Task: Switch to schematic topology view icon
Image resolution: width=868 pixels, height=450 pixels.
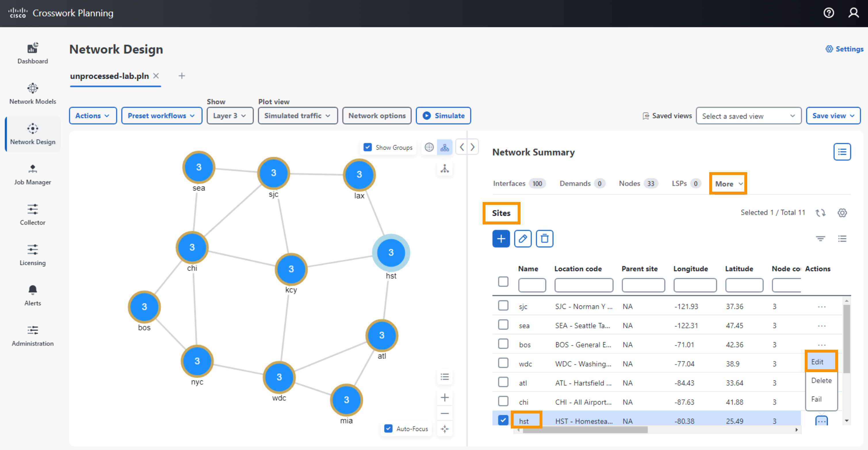Action: click(445, 147)
